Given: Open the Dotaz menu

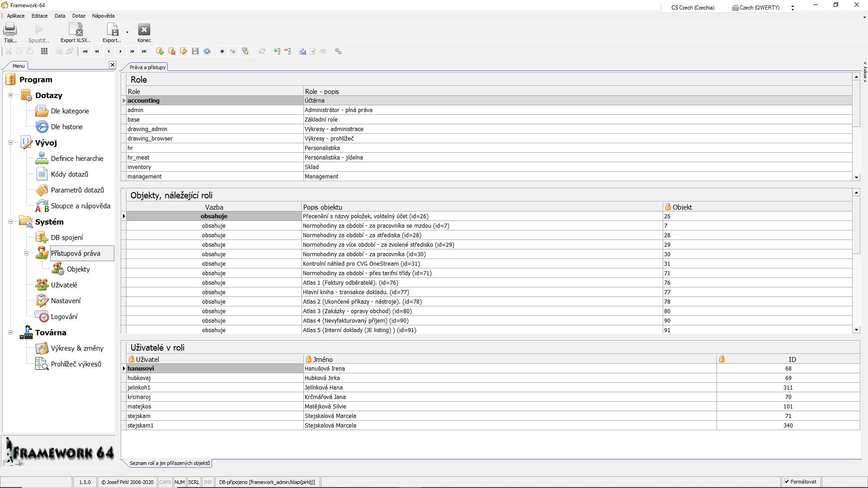Looking at the screenshot, I should [79, 16].
